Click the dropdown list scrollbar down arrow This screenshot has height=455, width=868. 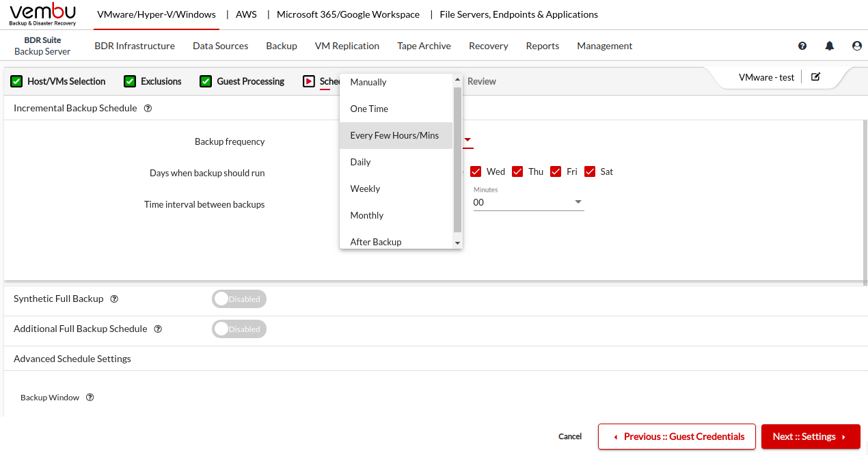click(457, 243)
